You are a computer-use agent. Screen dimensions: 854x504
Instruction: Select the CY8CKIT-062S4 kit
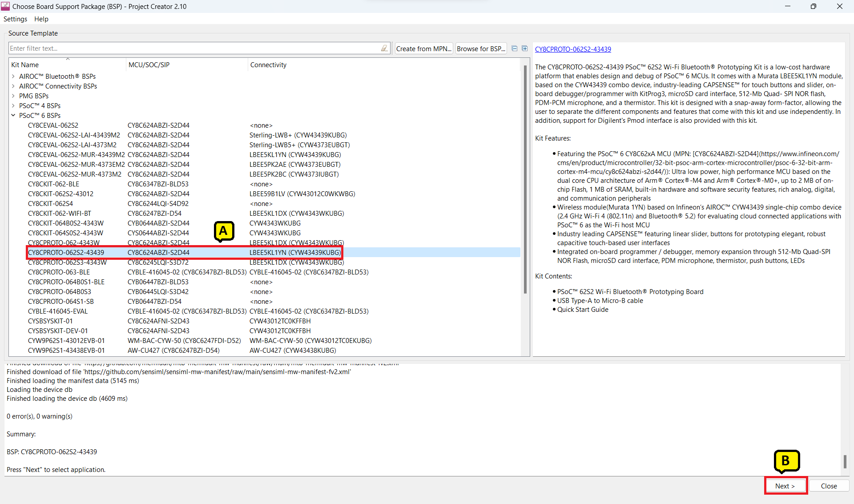(50, 204)
